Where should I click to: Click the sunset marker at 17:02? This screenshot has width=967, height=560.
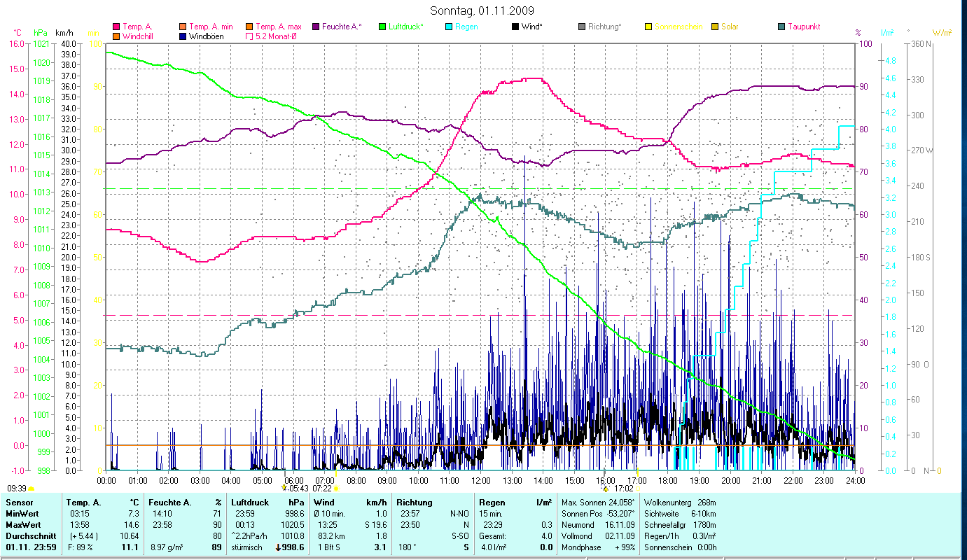point(606,488)
